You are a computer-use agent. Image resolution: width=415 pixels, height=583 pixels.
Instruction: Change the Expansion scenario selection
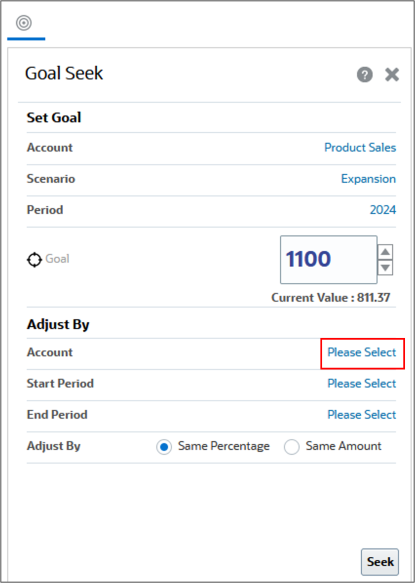pyautogui.click(x=369, y=179)
